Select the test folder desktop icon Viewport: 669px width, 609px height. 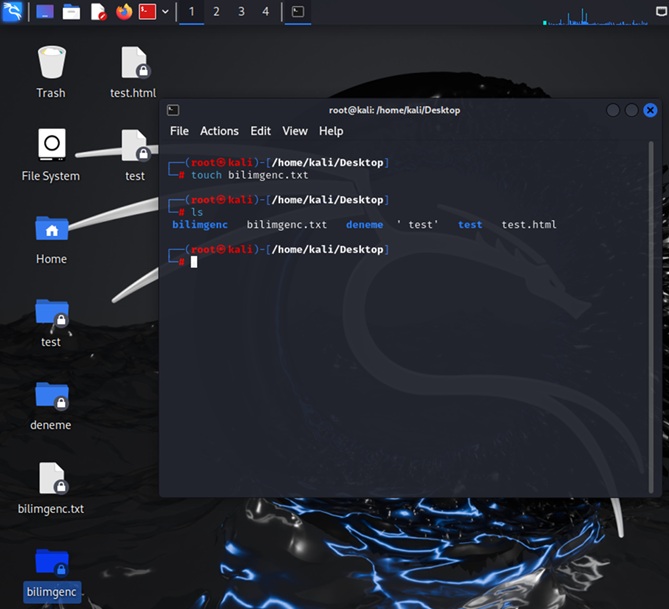coord(51,322)
